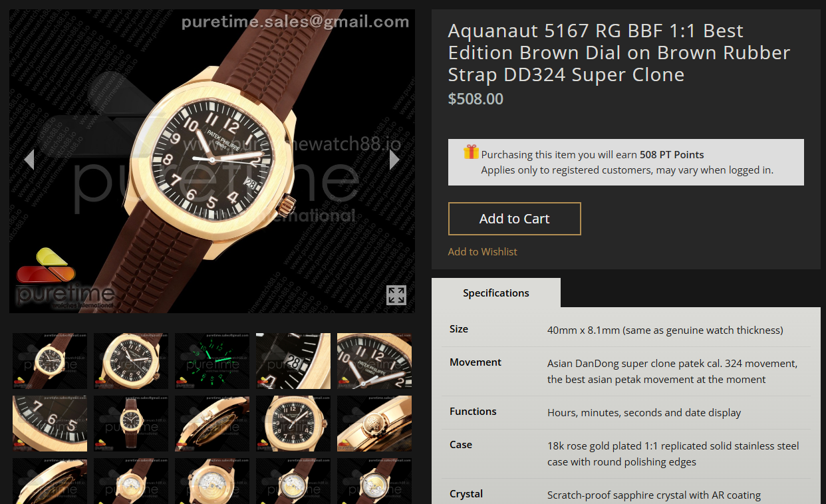Add the Aquanaut watch to cart
Image resolution: width=826 pixels, height=504 pixels.
pos(515,219)
